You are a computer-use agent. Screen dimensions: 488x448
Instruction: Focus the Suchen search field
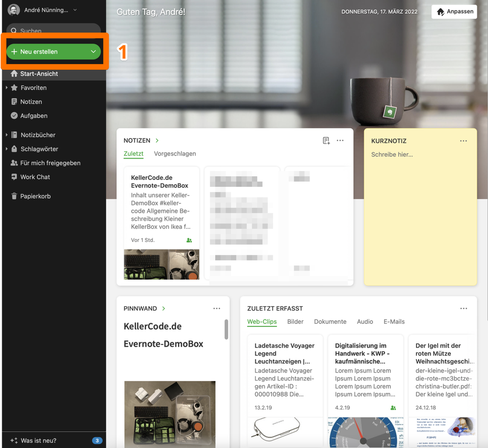(x=54, y=31)
